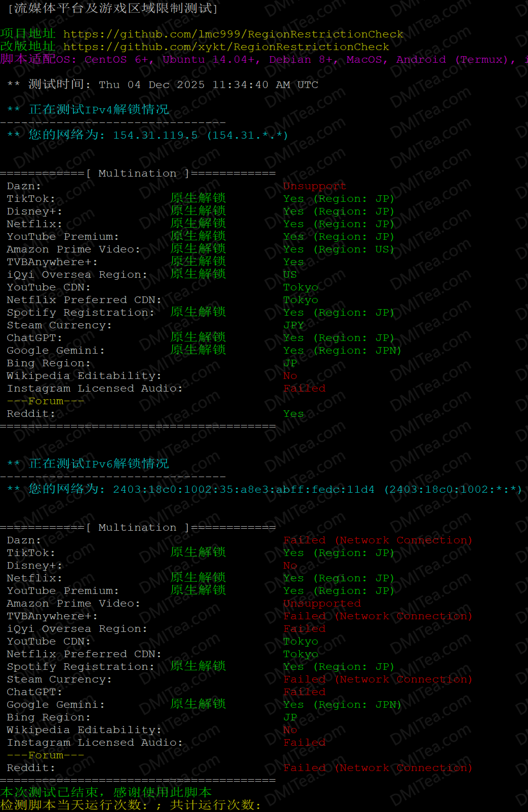Click the green test finished thank-you message
Image resolution: width=528 pixels, height=812 pixels.
coord(106,792)
